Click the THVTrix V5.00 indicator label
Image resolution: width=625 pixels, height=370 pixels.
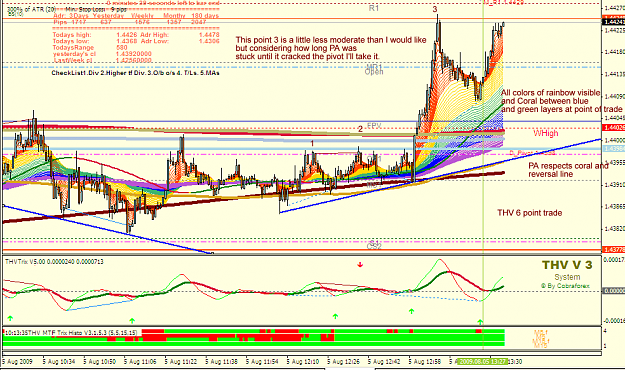pos(54,262)
